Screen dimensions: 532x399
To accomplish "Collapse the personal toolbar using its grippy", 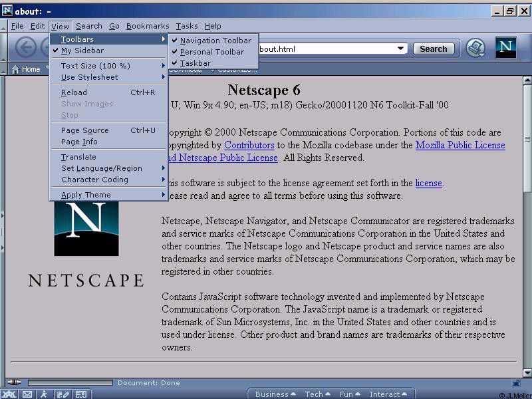I will coord(3,69).
